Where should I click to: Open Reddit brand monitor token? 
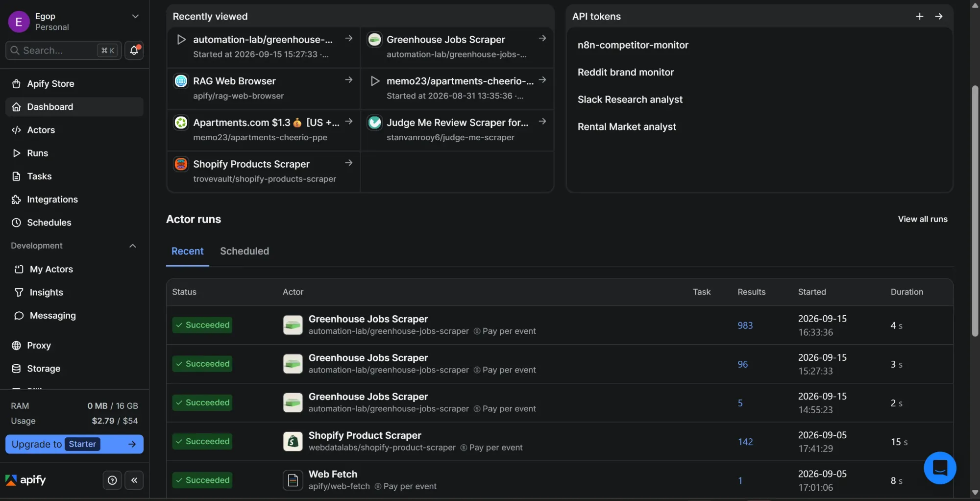625,73
